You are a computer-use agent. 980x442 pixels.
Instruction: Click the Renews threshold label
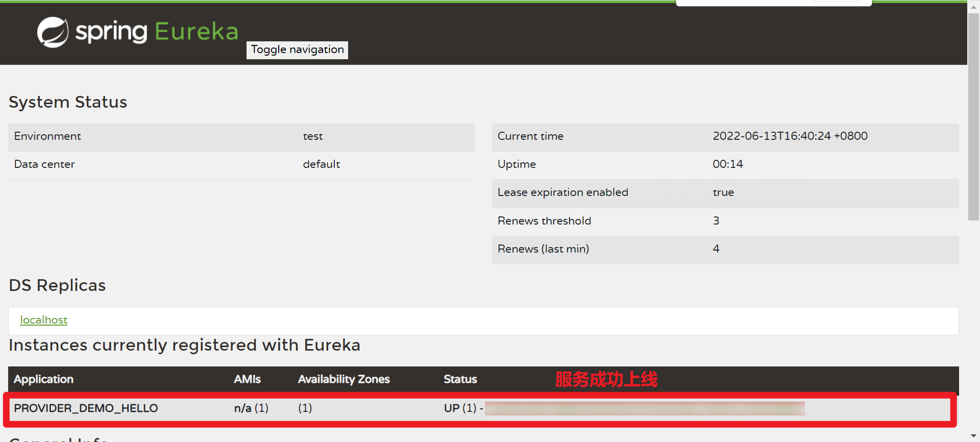coord(544,220)
